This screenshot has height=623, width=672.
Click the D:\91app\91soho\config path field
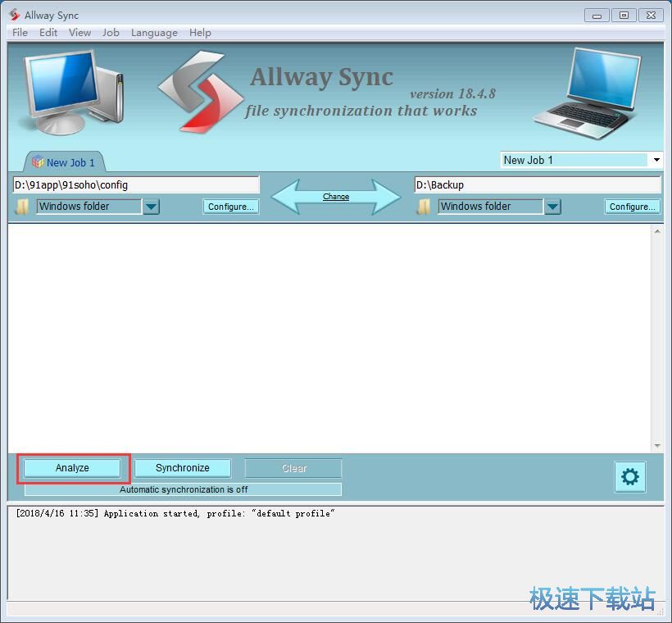(136, 184)
